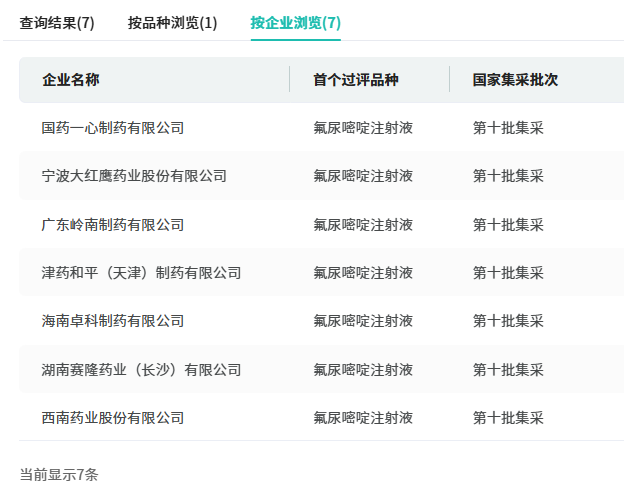Click the 国家集采批次 column header

point(515,80)
